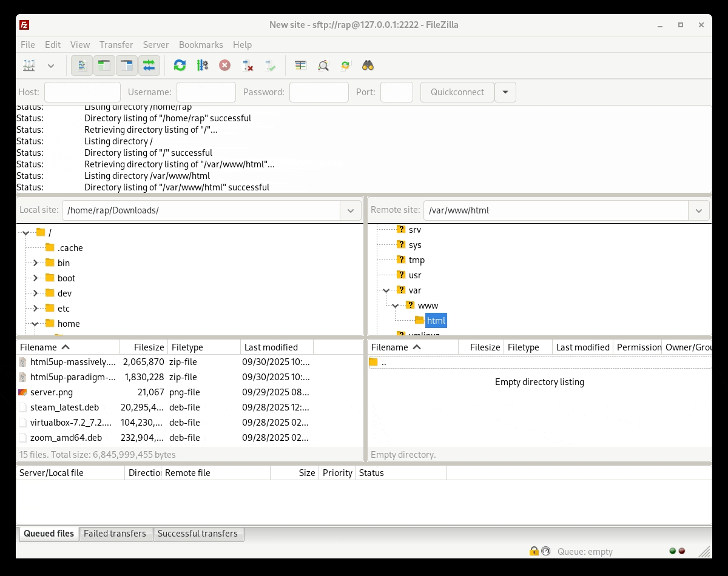728x576 pixels.
Task: Cancel the current operation
Action: coord(225,65)
